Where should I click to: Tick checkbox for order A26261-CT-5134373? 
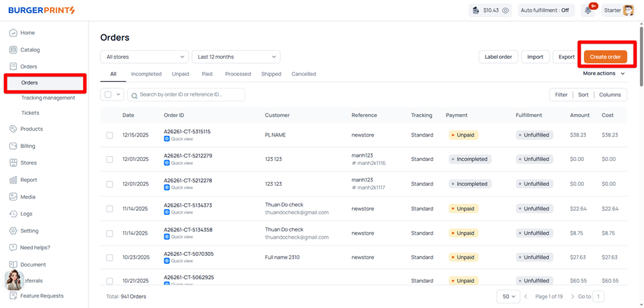pyautogui.click(x=110, y=209)
